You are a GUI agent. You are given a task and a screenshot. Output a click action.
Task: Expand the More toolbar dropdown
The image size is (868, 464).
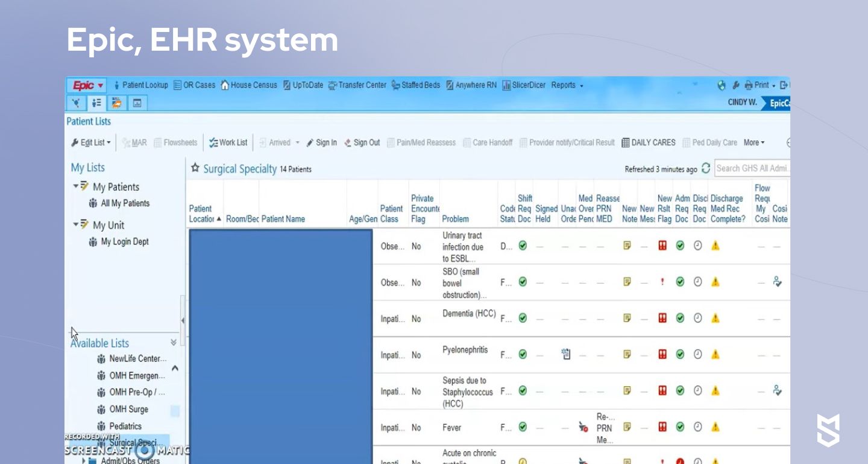tap(754, 142)
